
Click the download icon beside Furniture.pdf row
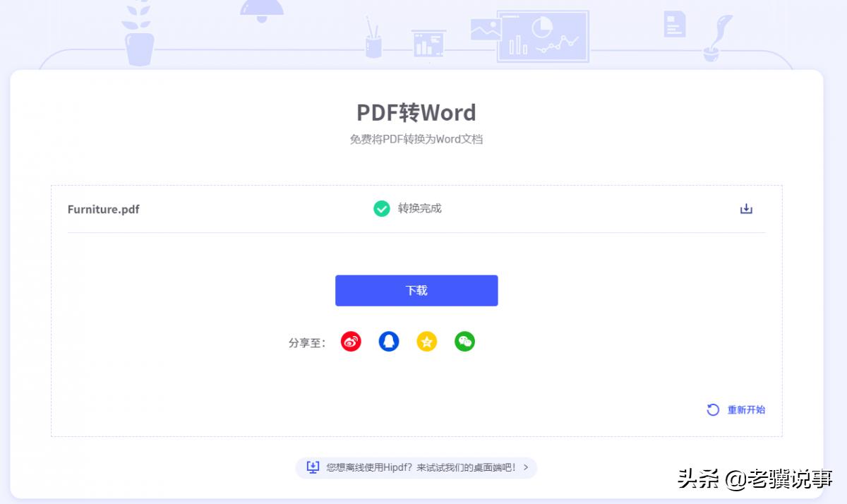click(745, 209)
